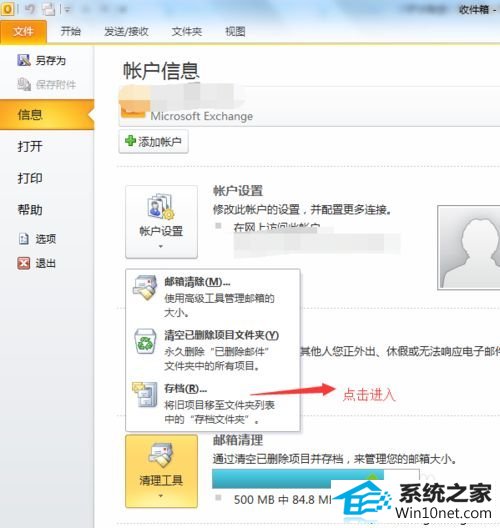Screen dimensions: 500x528
Task: Click the Add Account (添加帐户) button
Action: coord(154,141)
